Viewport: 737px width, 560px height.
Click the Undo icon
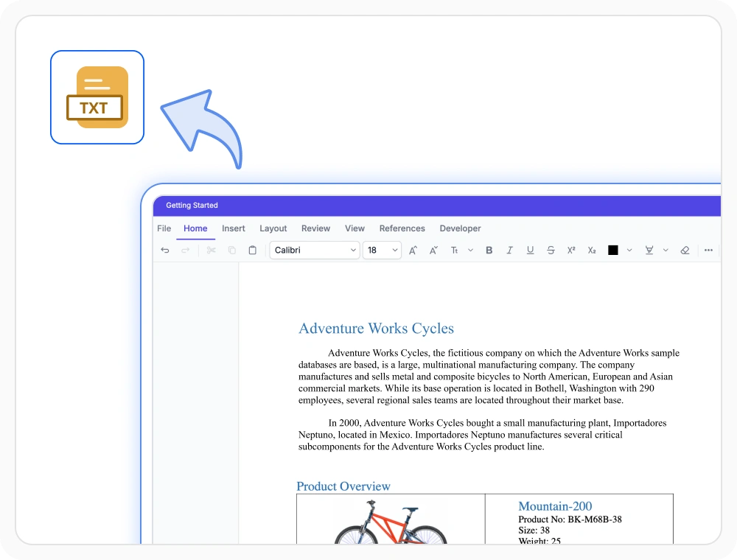[x=165, y=250]
